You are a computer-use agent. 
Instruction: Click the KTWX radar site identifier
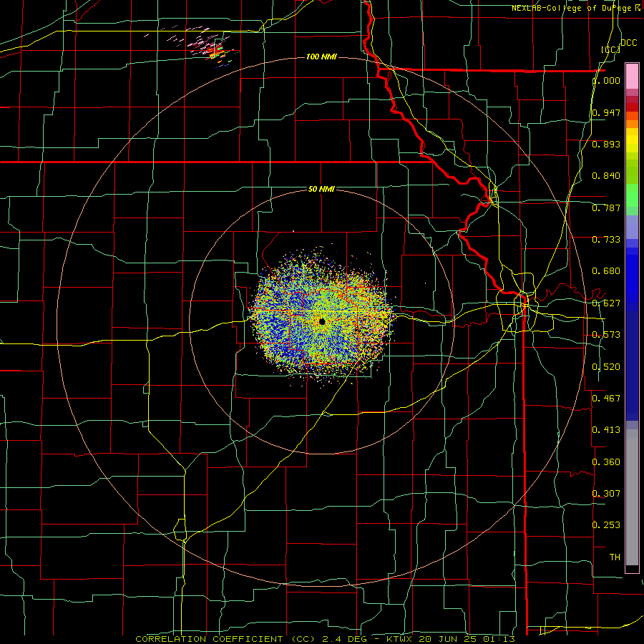(399, 639)
